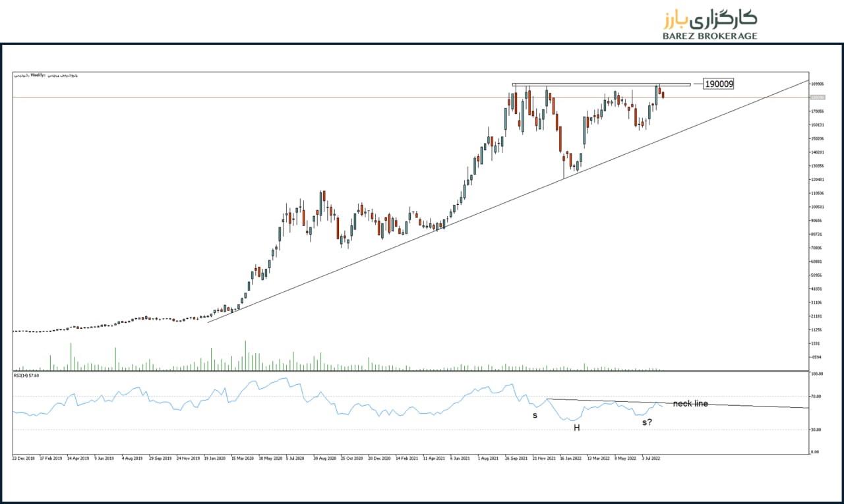Click the 31106 price axis label
844x504 pixels.
[x=816, y=303]
